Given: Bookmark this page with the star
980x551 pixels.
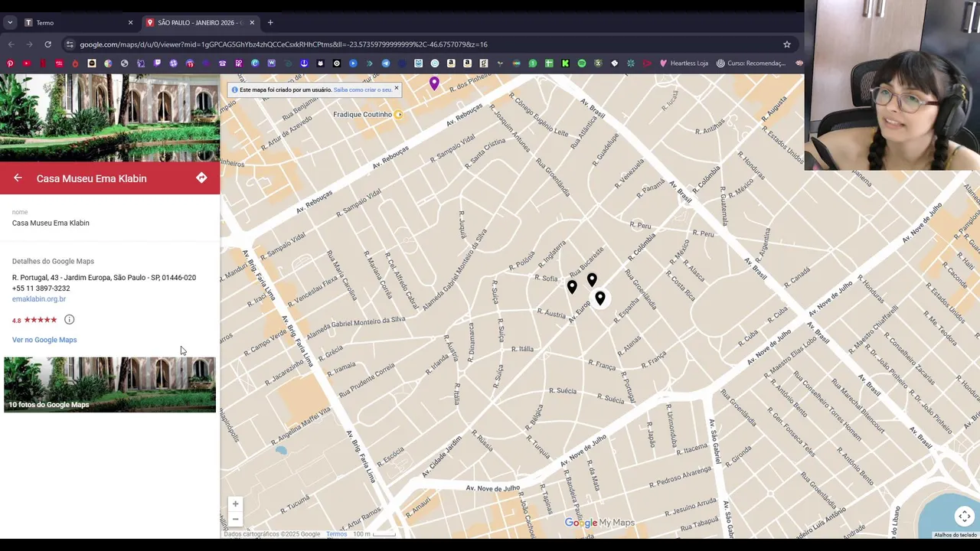Looking at the screenshot, I should pos(786,44).
